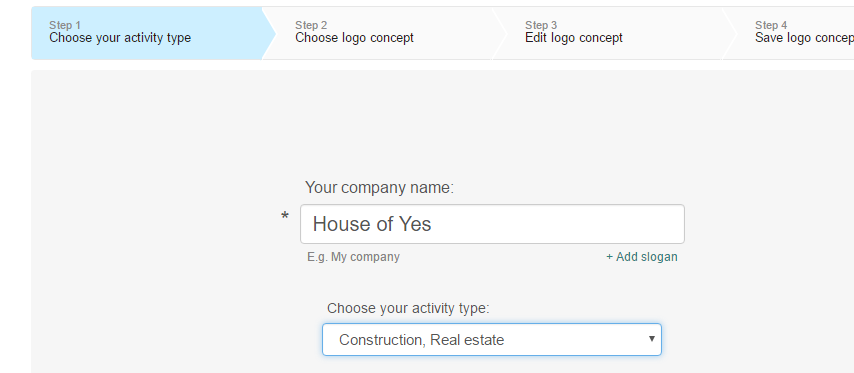Jump to Save logo concept step
The image size is (854, 373).
point(795,33)
